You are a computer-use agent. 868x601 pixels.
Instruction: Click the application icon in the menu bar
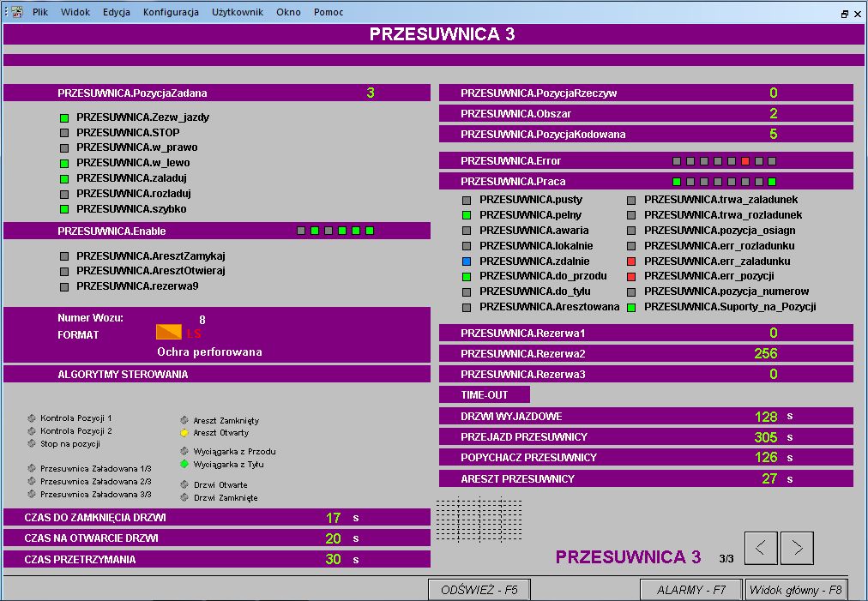pos(16,12)
